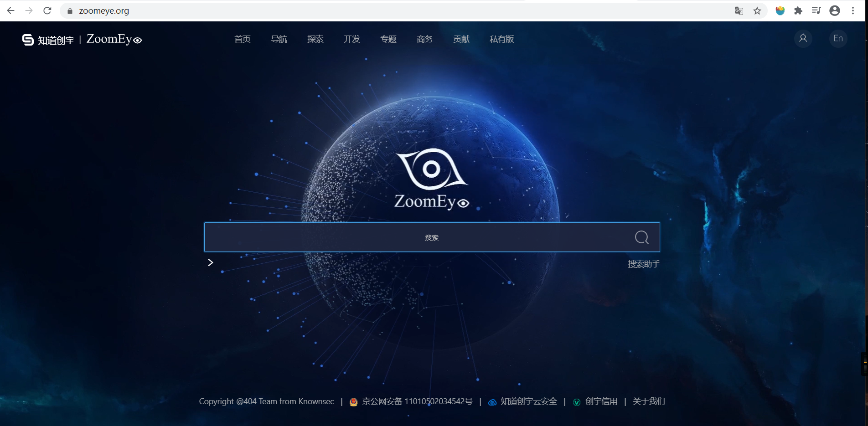Viewport: 868px width, 426px height.
Task: Open the 贡献 menu item
Action: 461,39
